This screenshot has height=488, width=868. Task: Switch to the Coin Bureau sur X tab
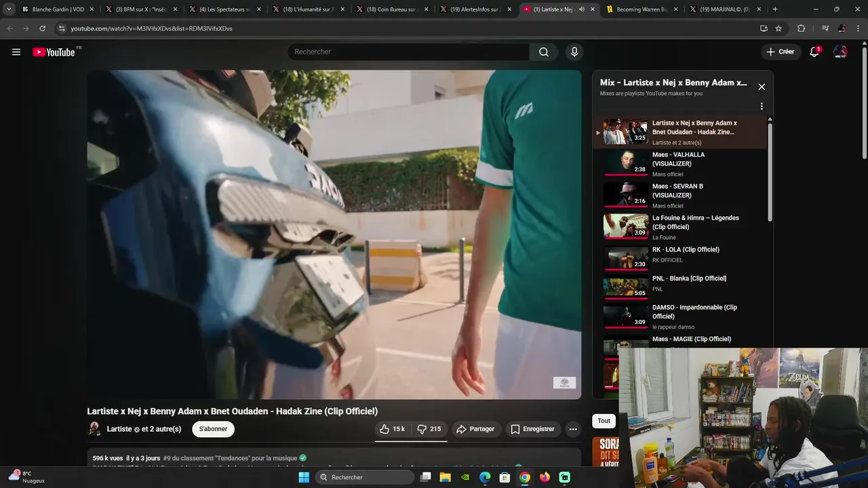(392, 9)
